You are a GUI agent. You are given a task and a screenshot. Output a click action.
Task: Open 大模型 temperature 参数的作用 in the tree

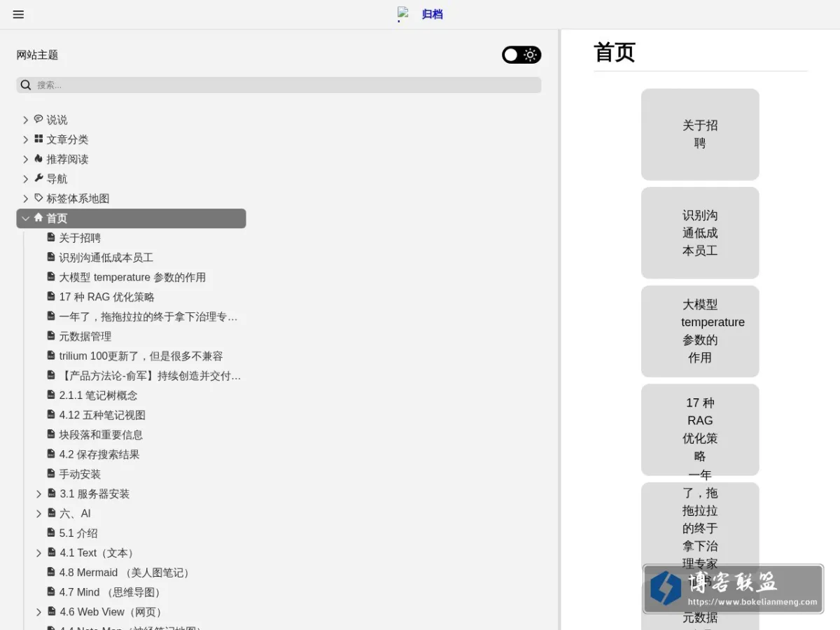pyautogui.click(x=132, y=277)
